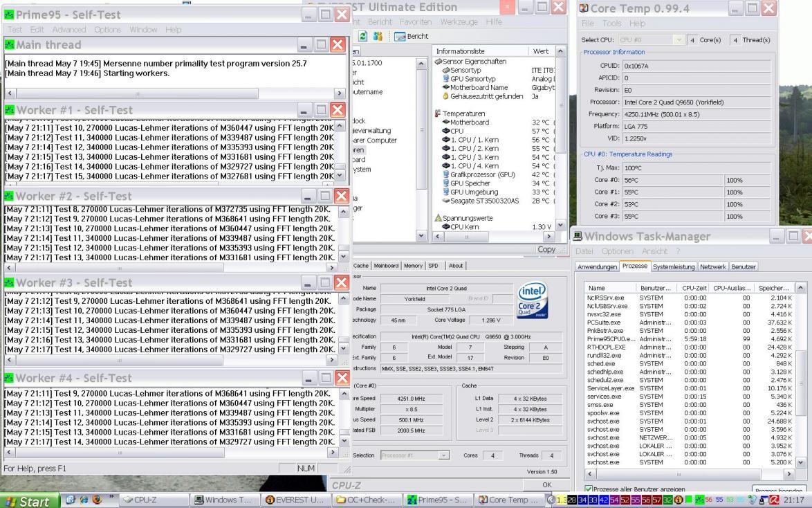Click the Task-Manager title bar icon
The width and height of the screenshot is (812, 508).
[578, 237]
